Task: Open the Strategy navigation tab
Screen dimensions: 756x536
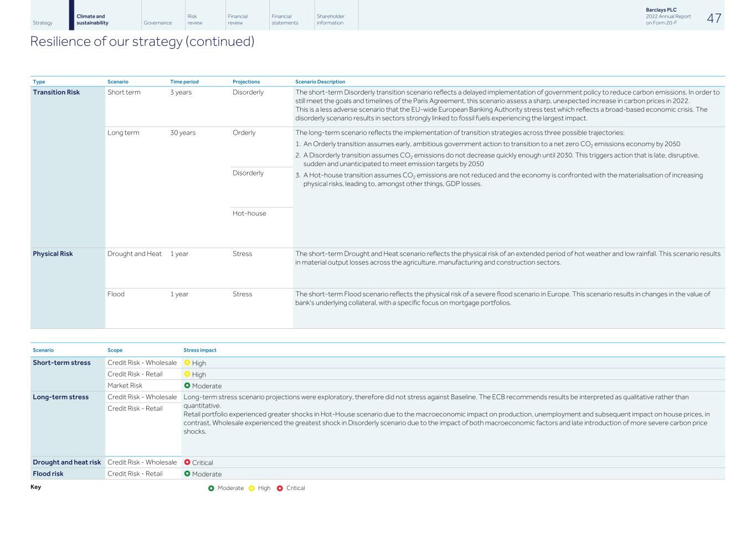Action: (43, 23)
